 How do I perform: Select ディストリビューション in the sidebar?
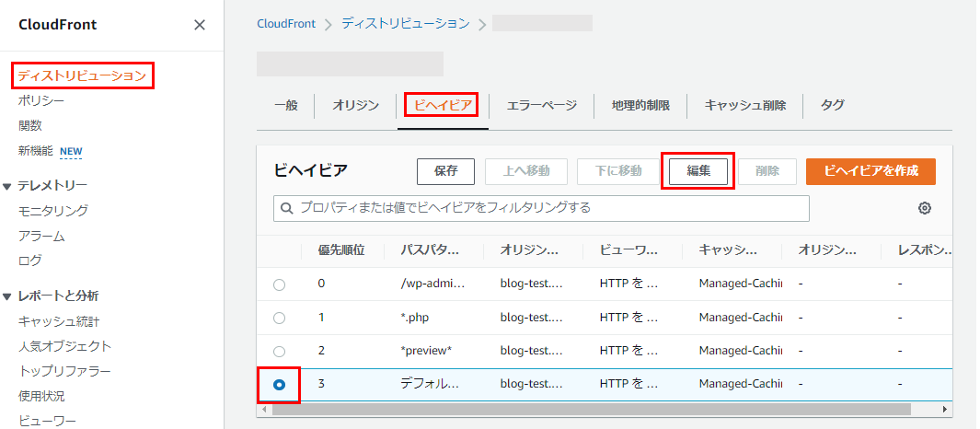[82, 76]
